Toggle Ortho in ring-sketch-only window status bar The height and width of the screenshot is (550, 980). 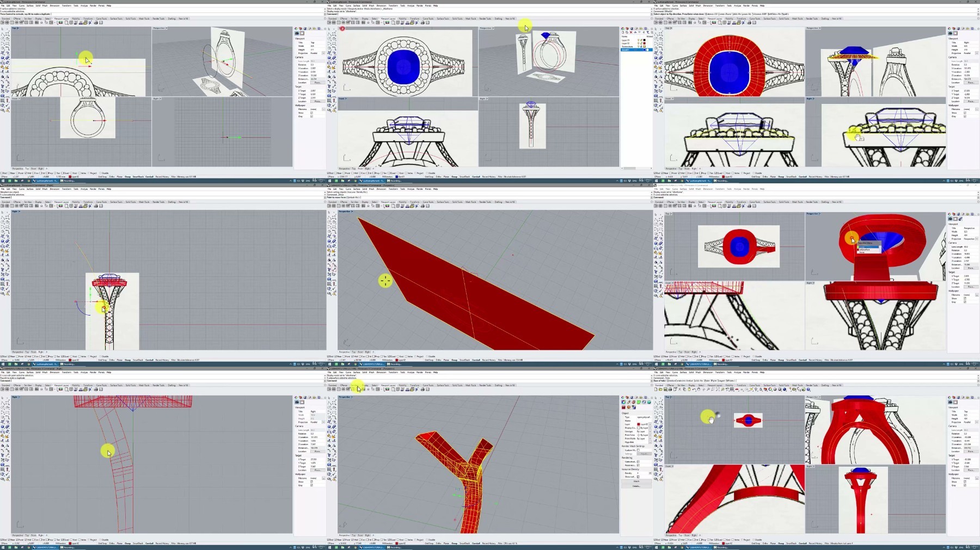(112, 177)
